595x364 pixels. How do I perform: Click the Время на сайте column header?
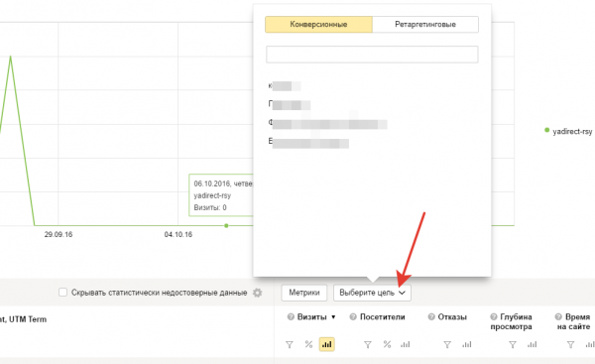573,321
